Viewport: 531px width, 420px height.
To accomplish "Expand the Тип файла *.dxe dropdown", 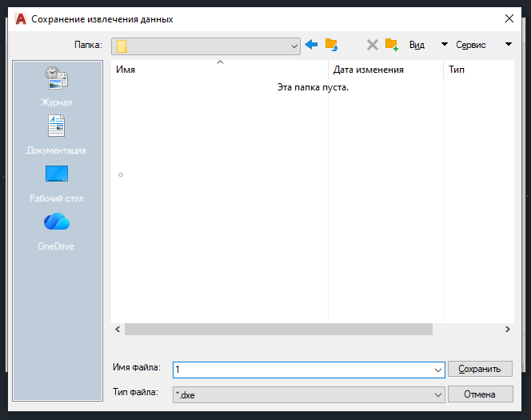I will (x=437, y=394).
